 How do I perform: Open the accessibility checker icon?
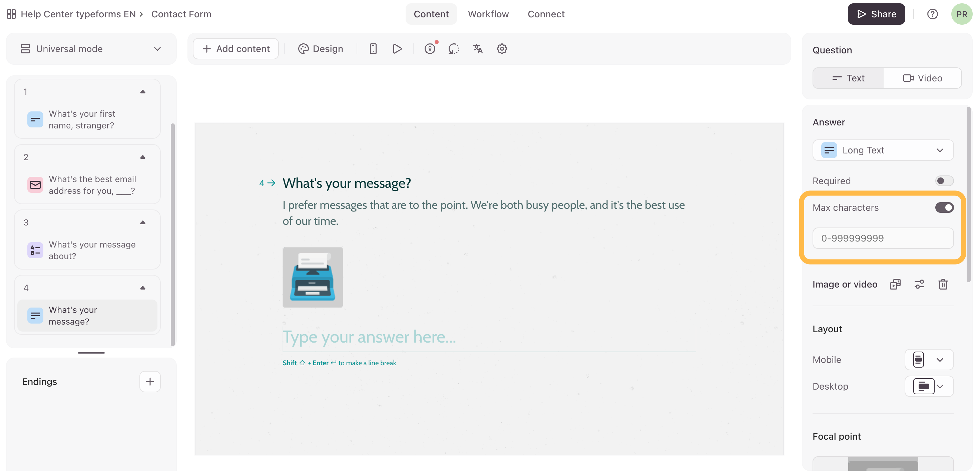pos(430,49)
